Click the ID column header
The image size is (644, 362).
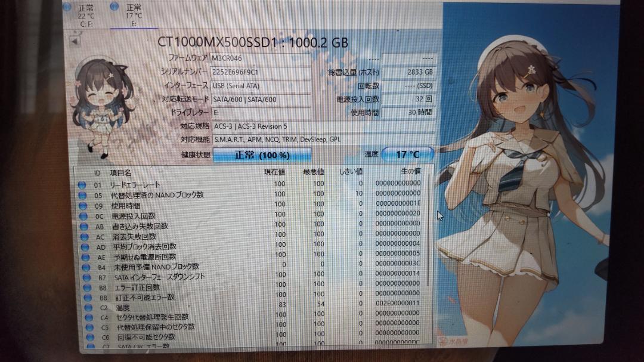click(97, 173)
